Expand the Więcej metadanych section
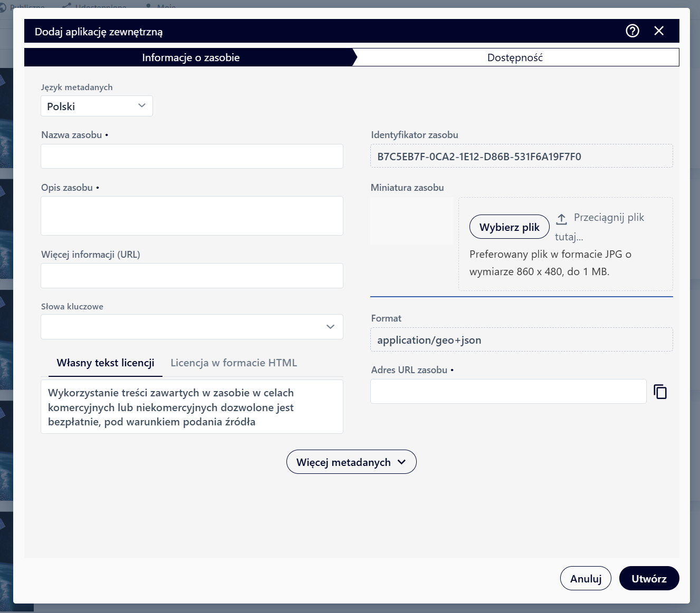700x613 pixels. 351,462
